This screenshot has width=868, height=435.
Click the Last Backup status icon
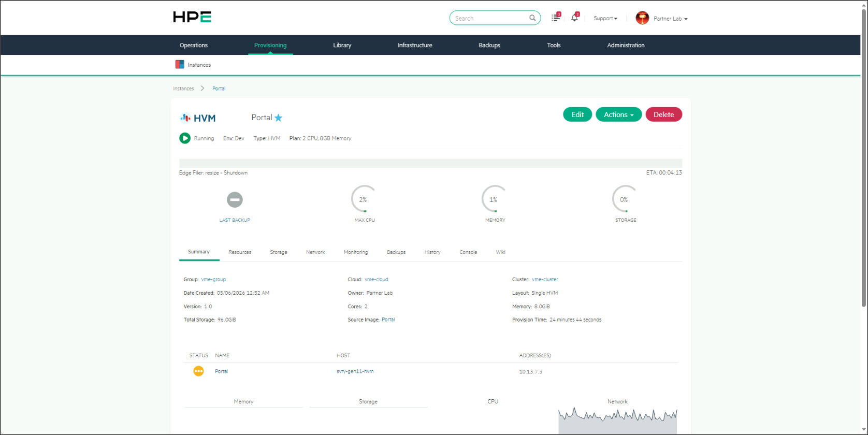click(235, 199)
